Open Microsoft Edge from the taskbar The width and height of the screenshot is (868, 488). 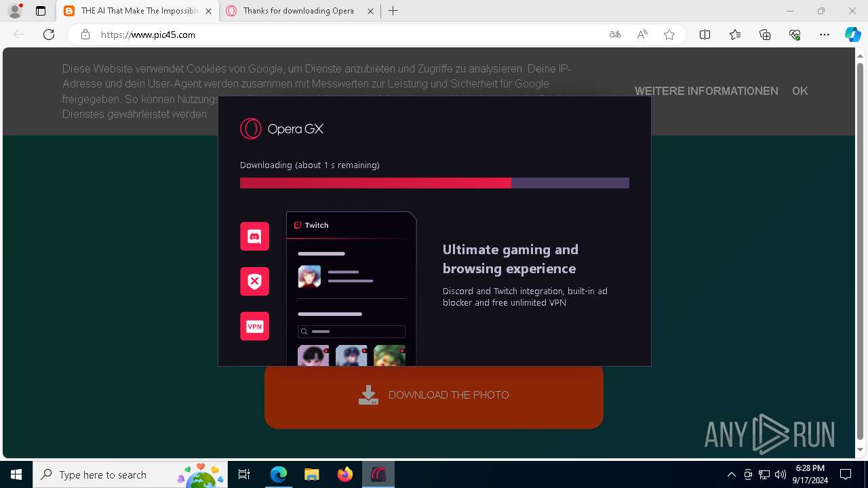pos(279,474)
